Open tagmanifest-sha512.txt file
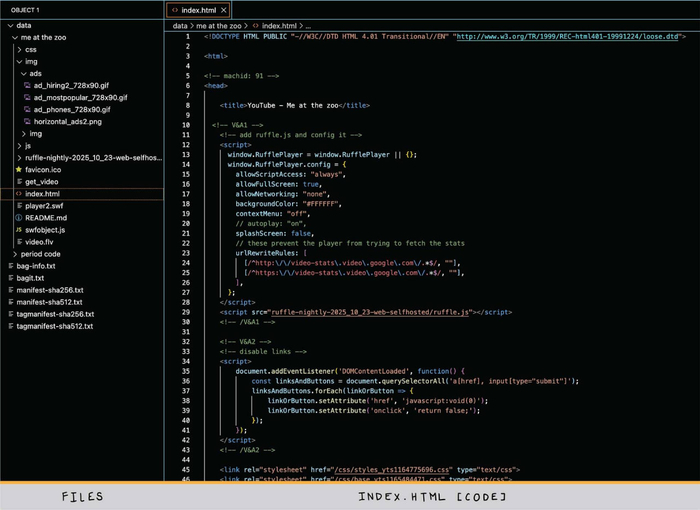Screen dimensions: 700x510 click(55, 326)
